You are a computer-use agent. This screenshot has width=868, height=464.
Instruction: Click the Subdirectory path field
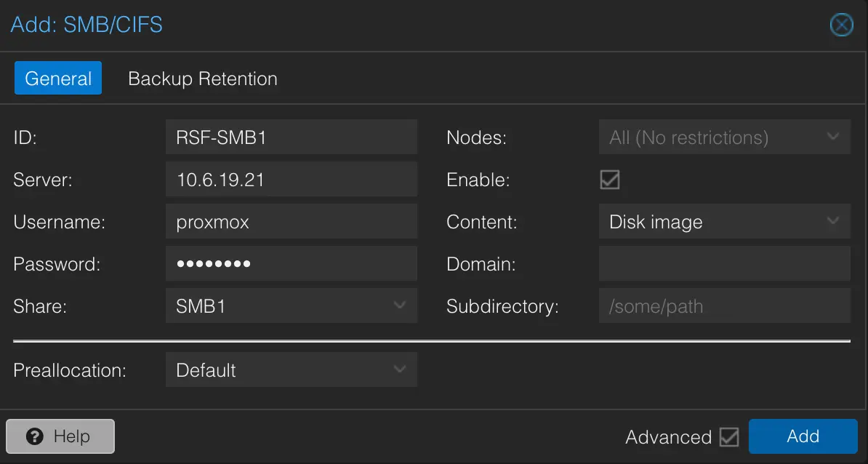[x=724, y=305]
